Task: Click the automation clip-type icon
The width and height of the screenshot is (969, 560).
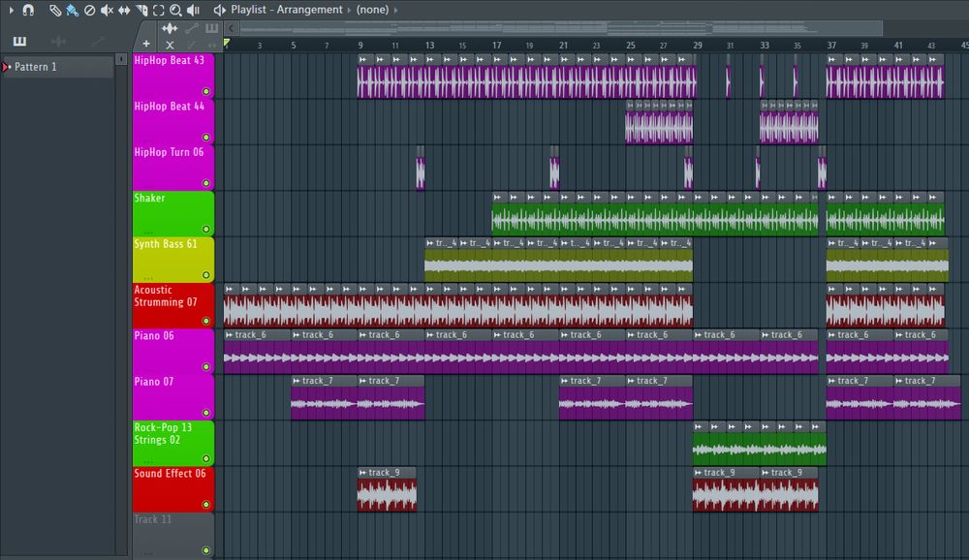Action: pyautogui.click(x=192, y=28)
